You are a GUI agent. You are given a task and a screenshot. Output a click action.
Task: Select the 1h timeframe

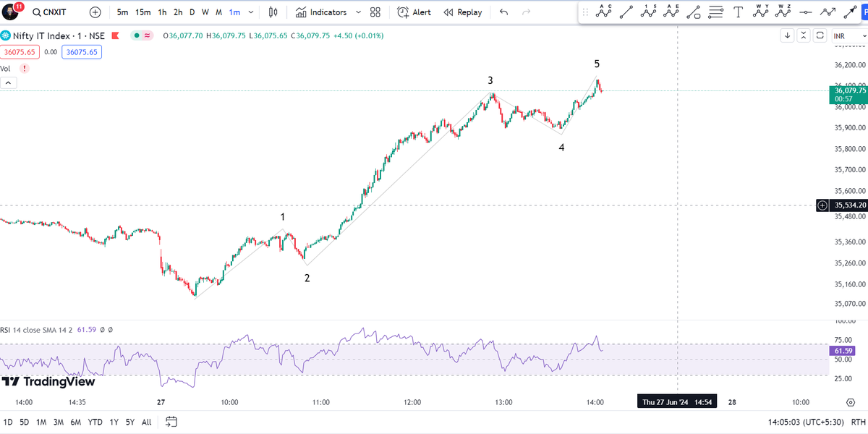point(162,12)
